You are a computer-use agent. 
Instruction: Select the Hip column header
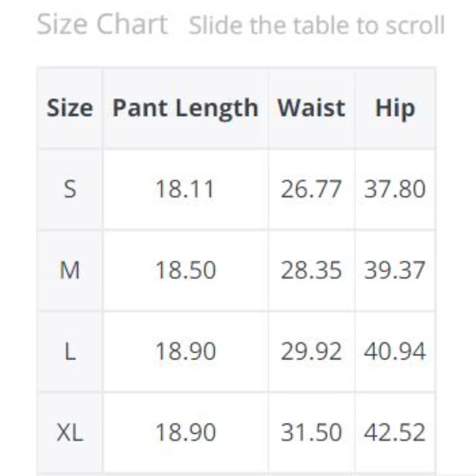(395, 108)
